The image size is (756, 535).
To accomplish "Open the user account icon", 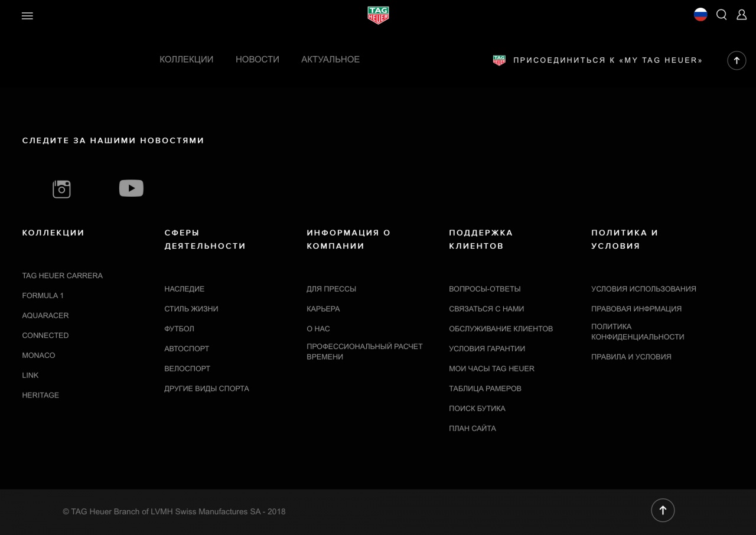I will [741, 15].
